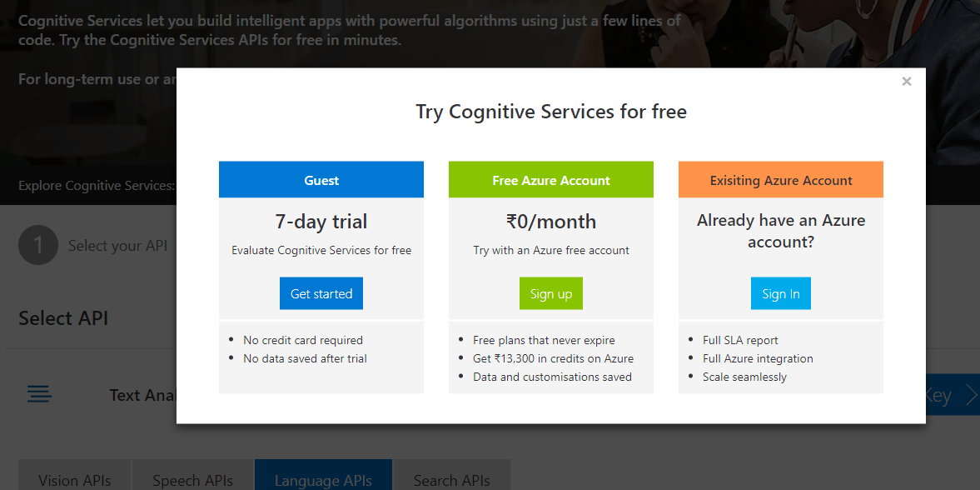
Task: Click the 7-day trial heading
Action: coord(321,222)
